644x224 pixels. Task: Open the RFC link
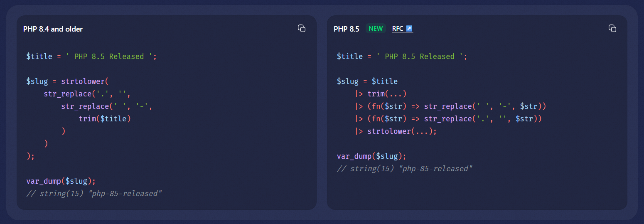[x=398, y=29]
